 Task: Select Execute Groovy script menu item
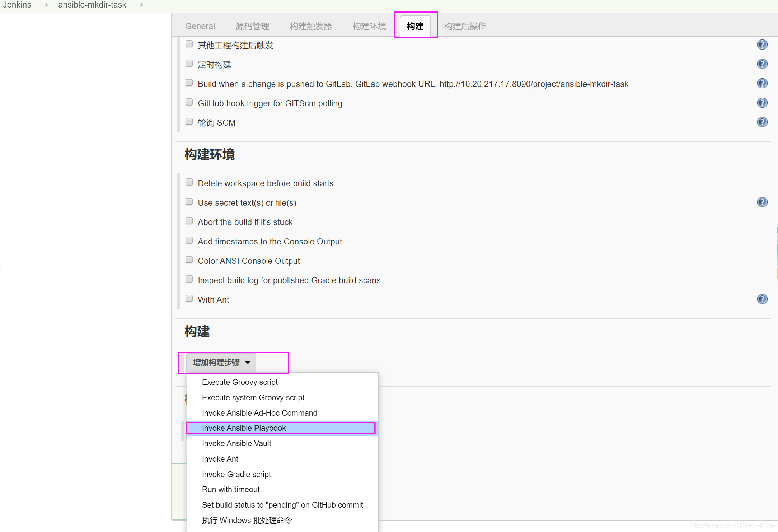point(282,382)
